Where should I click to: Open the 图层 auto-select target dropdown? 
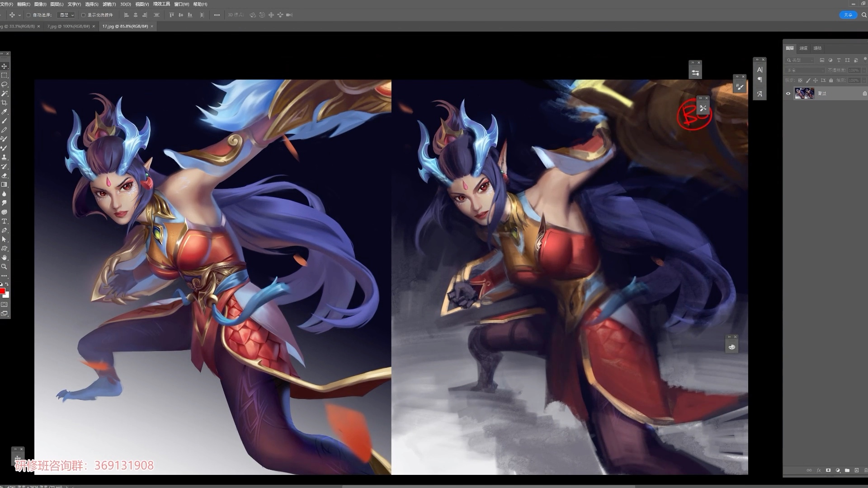point(67,15)
